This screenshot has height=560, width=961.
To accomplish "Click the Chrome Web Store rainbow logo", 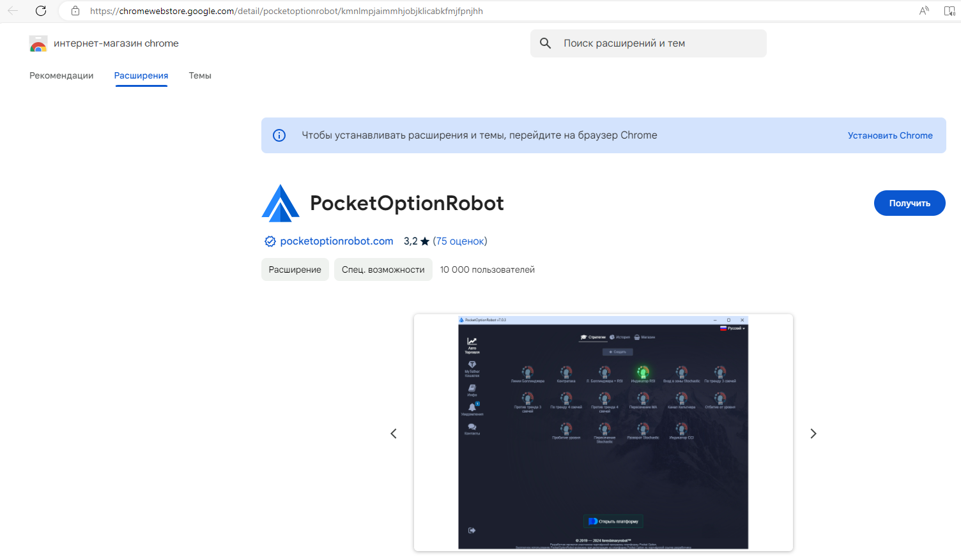I will (38, 43).
